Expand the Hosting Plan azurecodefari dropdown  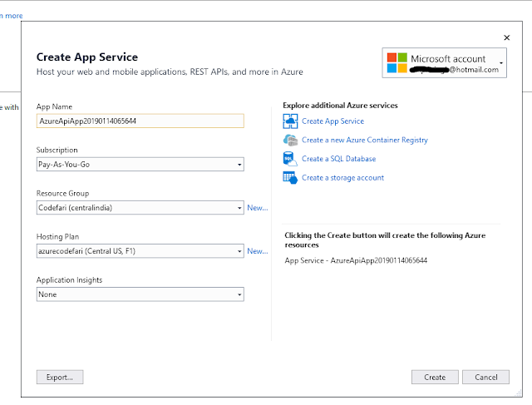click(x=140, y=251)
